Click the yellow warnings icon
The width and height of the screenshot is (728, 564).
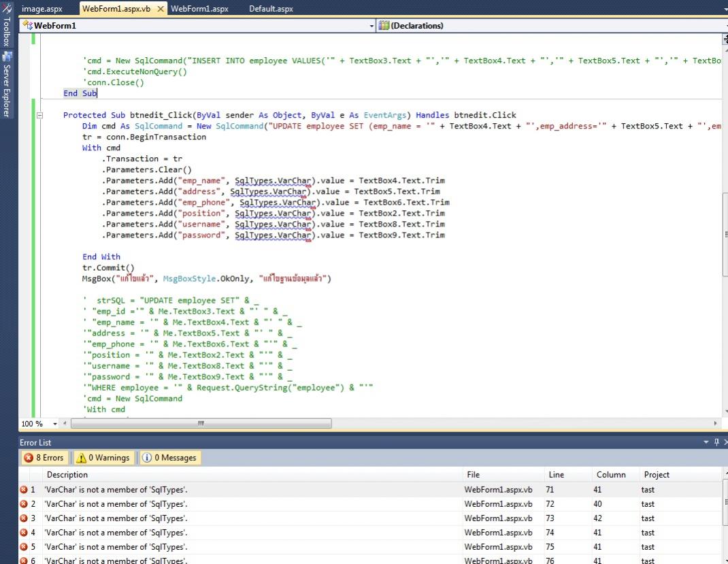point(81,458)
